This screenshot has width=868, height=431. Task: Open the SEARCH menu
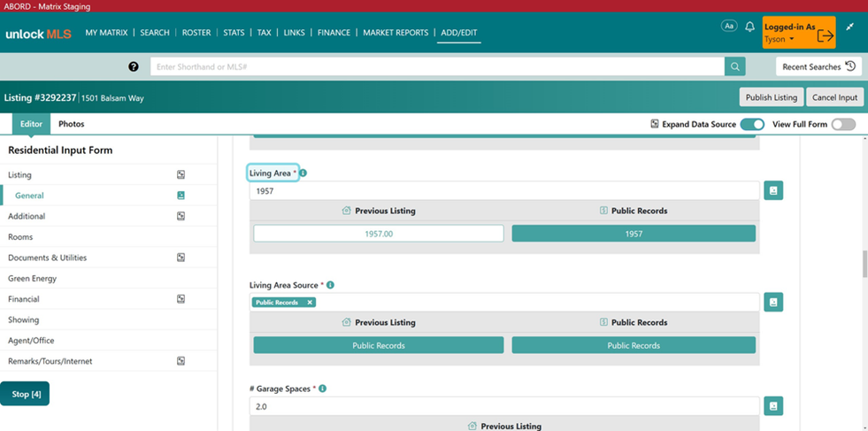coord(155,33)
